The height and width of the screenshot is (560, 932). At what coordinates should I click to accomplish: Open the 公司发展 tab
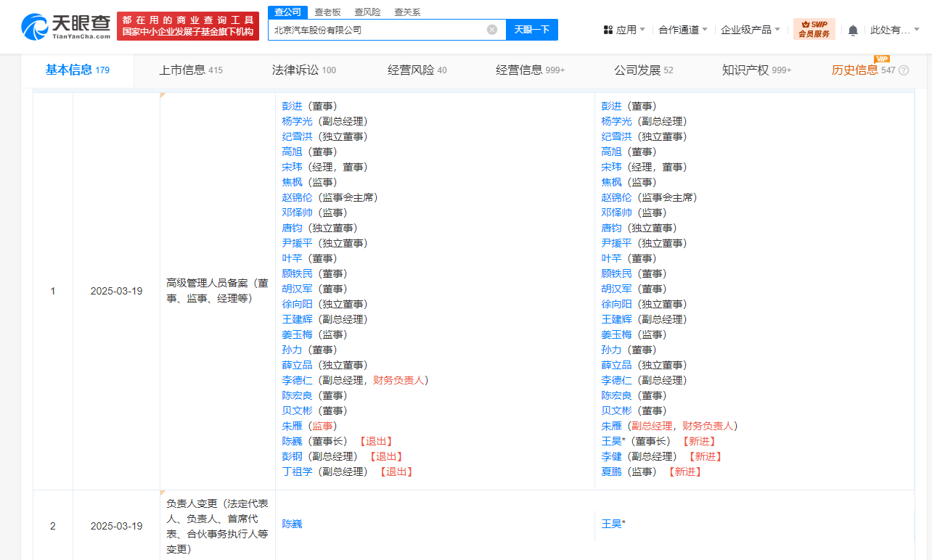tap(644, 70)
